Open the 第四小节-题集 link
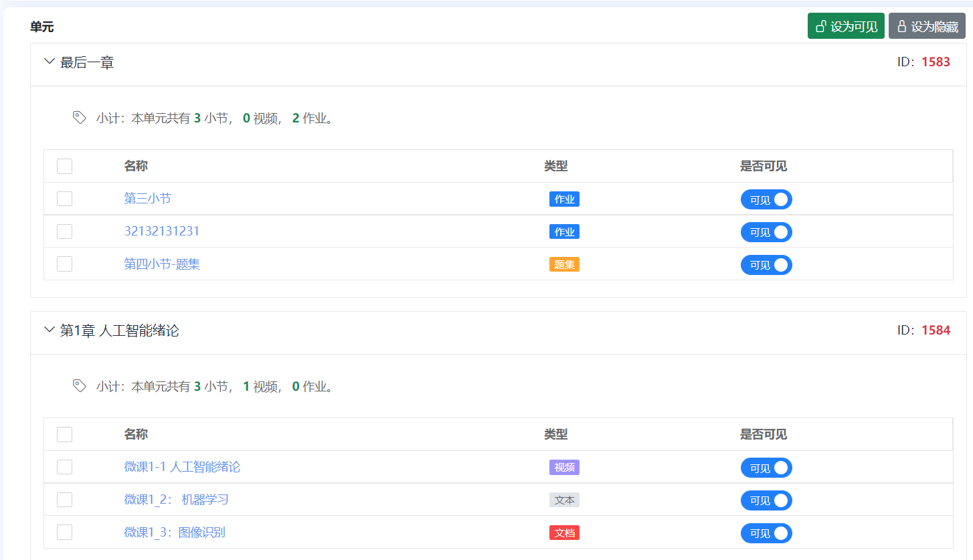This screenshot has width=973, height=560. (162, 264)
